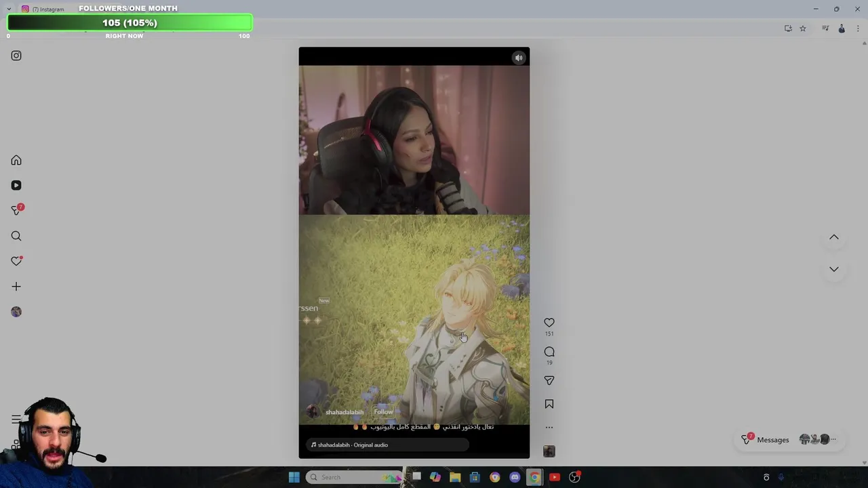Screen dimensions: 868x488
Task: Open File Explorer from taskbar
Action: (455, 477)
